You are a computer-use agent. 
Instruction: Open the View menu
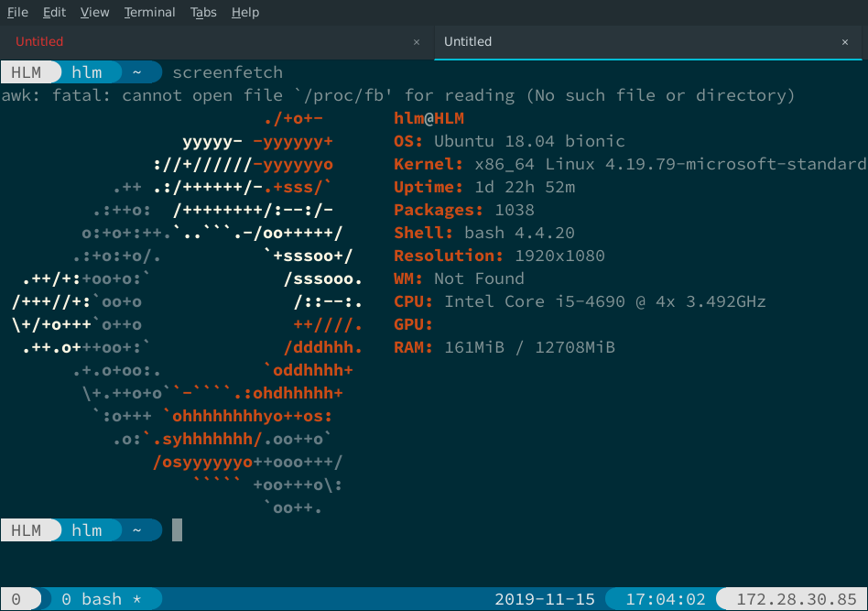tap(94, 12)
